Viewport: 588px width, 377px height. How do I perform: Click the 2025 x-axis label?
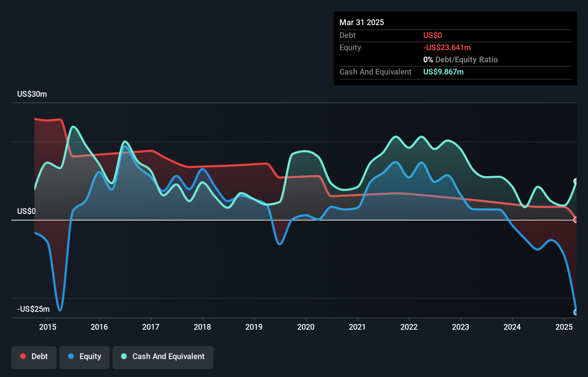tap(564, 327)
